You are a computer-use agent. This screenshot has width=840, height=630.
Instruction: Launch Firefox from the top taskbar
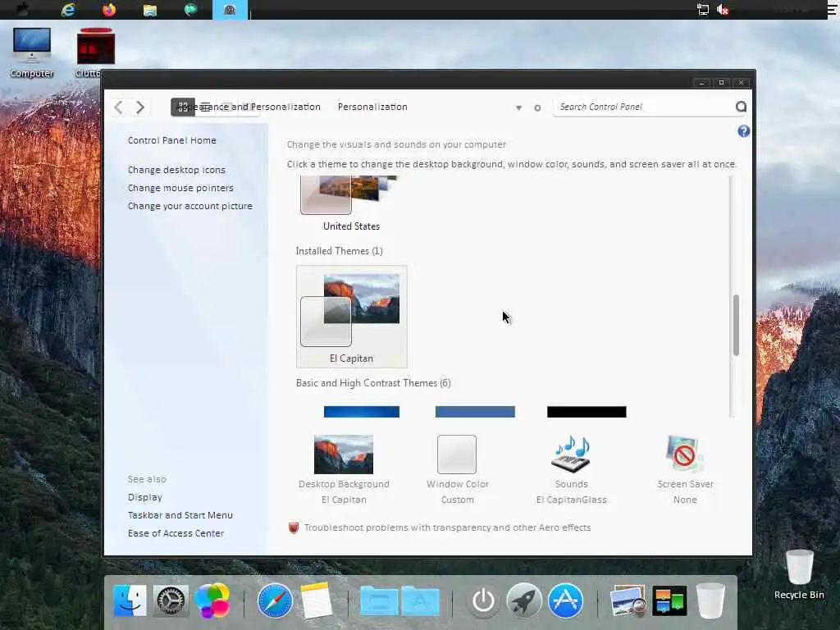[x=109, y=10]
